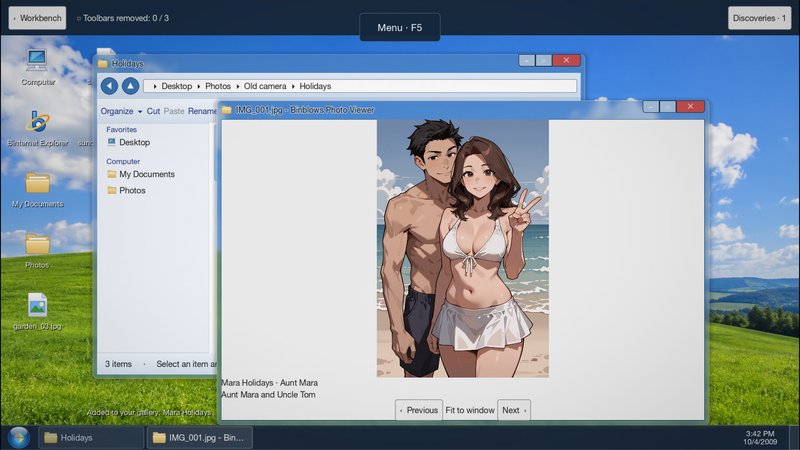Click the taskbar clock
800x450 pixels.
tap(760, 438)
